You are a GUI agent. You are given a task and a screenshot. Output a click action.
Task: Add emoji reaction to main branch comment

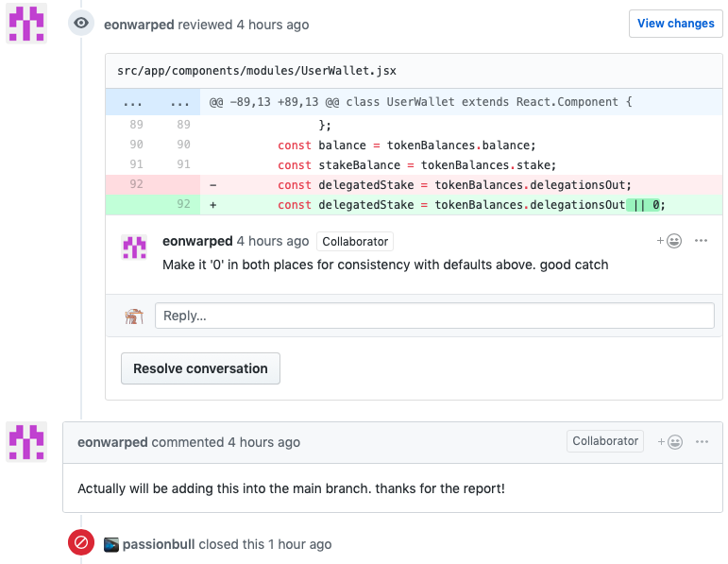click(x=669, y=441)
